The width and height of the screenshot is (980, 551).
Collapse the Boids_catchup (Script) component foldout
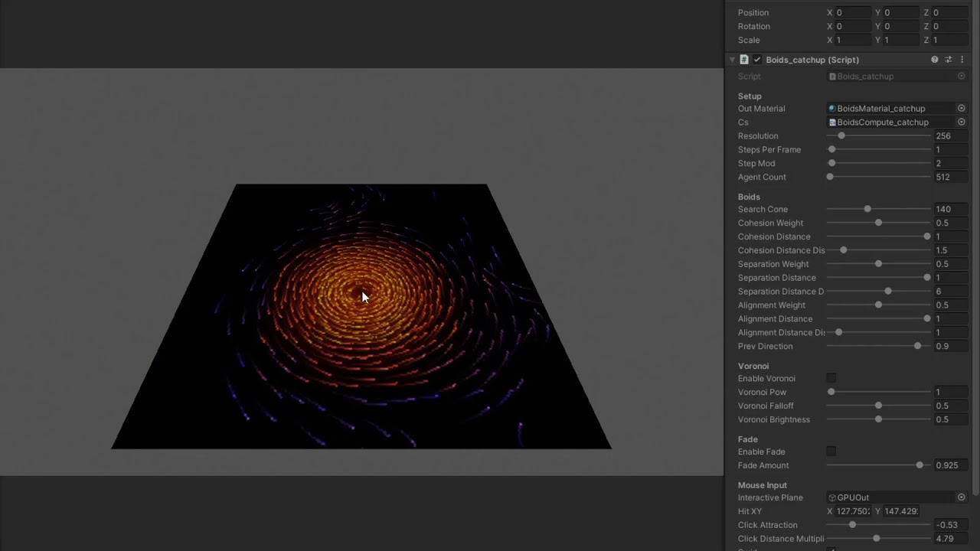tap(732, 60)
